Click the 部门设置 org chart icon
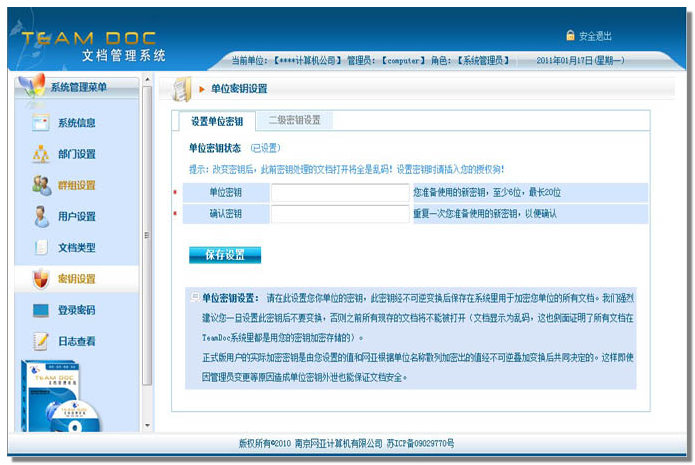This screenshot has height=465, width=695. pos(41,154)
